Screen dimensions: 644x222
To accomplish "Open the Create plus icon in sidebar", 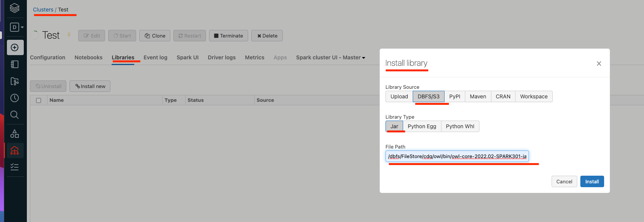I will 15,47.
